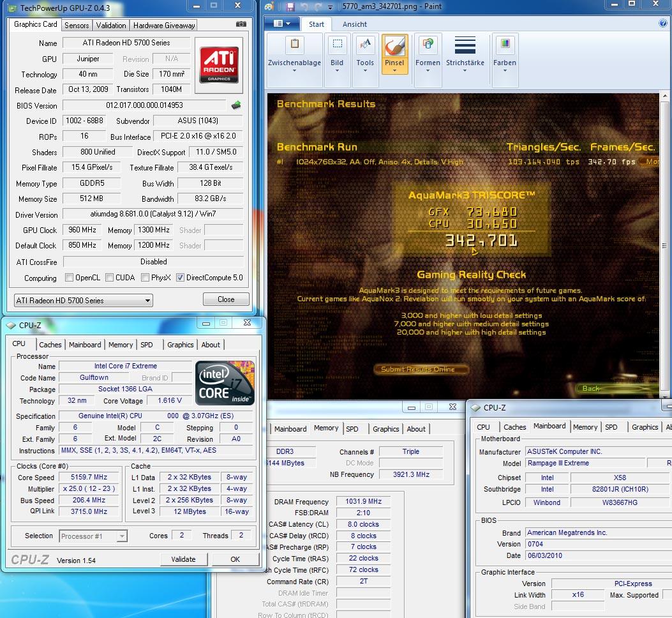This screenshot has width=672, height=618.
Task: Click the ATI Radeon logo in GPU-Z
Action: coord(219,64)
